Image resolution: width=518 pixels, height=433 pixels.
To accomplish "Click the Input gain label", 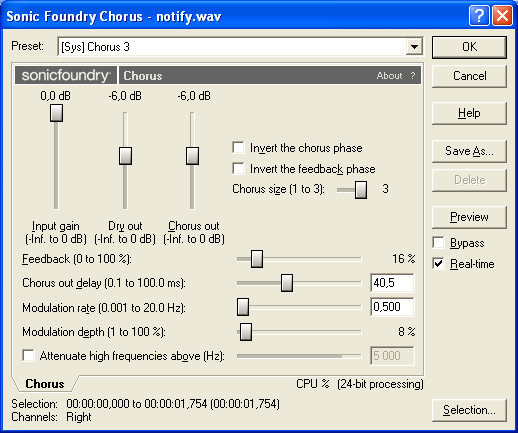I will click(x=56, y=226).
